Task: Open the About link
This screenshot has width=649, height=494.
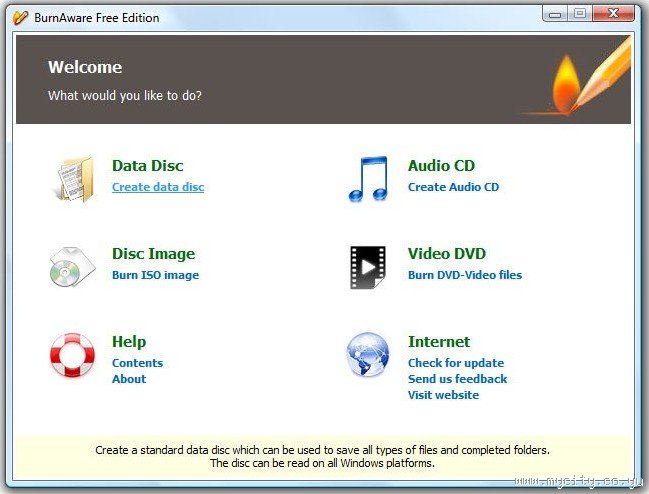Action: click(x=129, y=379)
